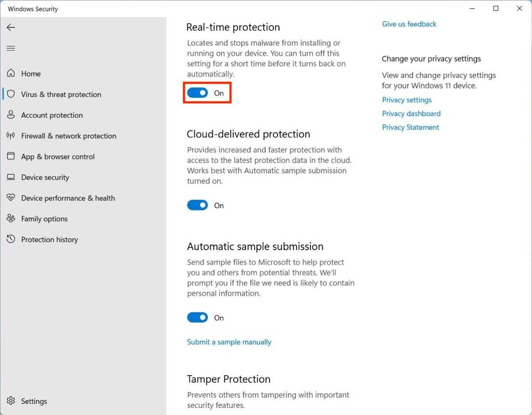Click the Home house icon
Viewport: 532px width, 415px height.
11,74
